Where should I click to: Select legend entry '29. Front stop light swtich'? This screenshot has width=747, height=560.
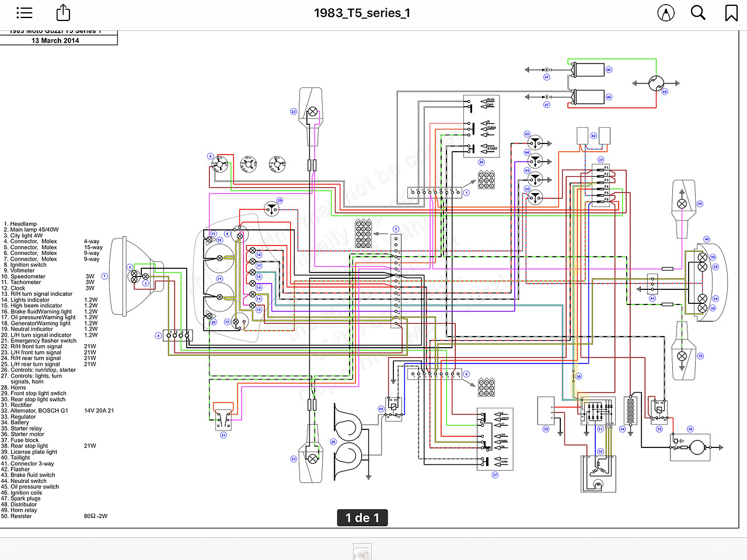click(x=33, y=393)
